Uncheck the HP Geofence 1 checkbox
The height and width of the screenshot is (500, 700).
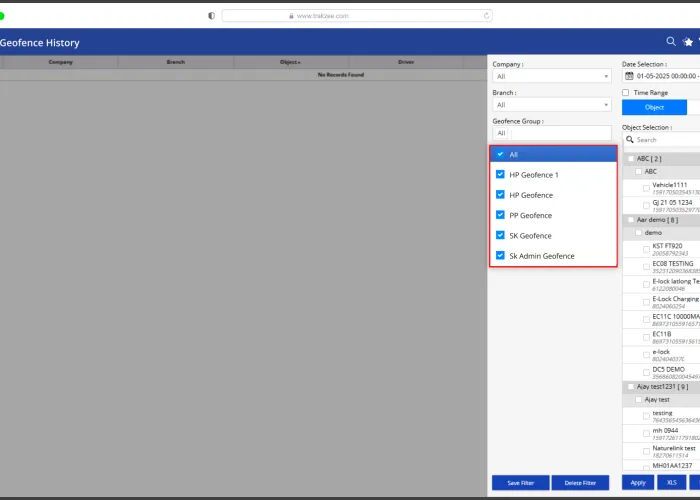(500, 175)
